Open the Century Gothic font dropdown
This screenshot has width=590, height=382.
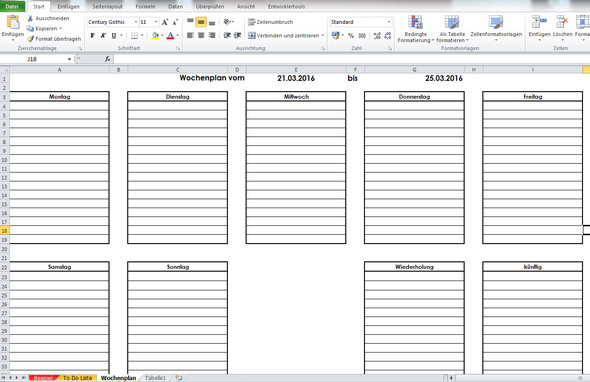pyautogui.click(x=136, y=22)
